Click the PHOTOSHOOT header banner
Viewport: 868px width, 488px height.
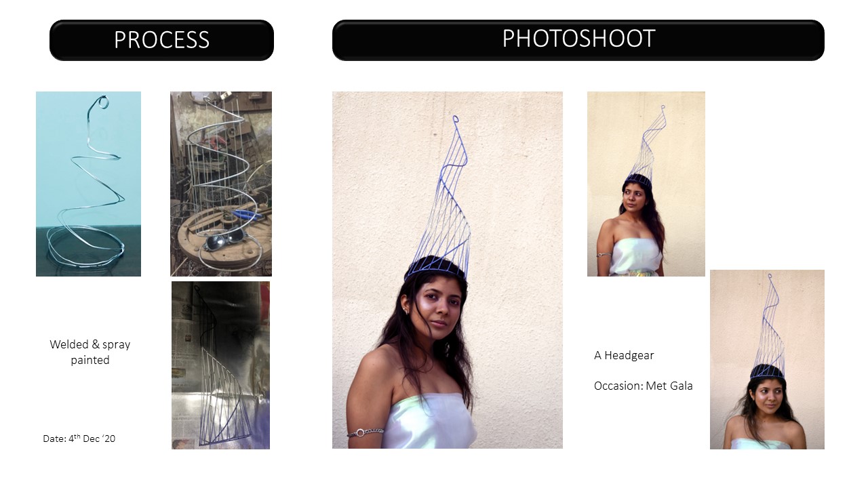578,40
